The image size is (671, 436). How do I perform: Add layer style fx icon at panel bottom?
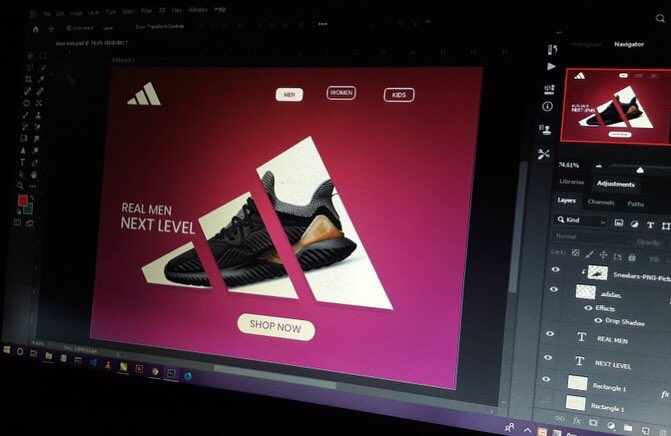576,421
